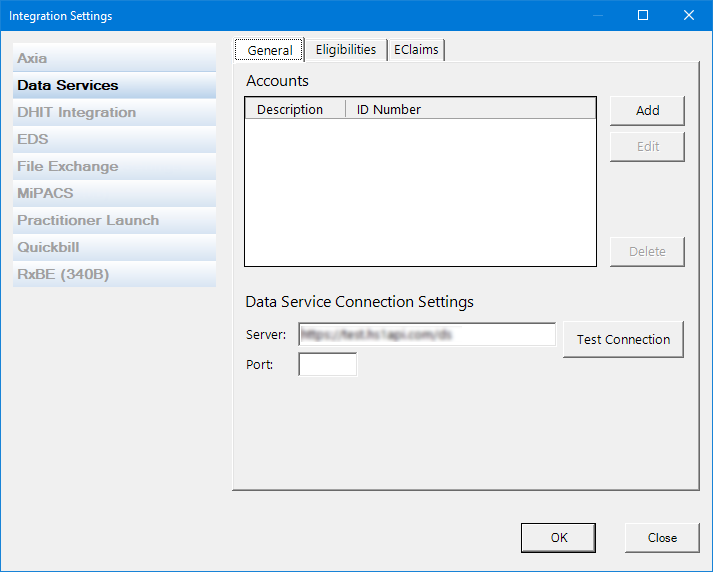Image resolution: width=713 pixels, height=572 pixels.
Task: Click in the Server address field
Action: pyautogui.click(x=427, y=334)
